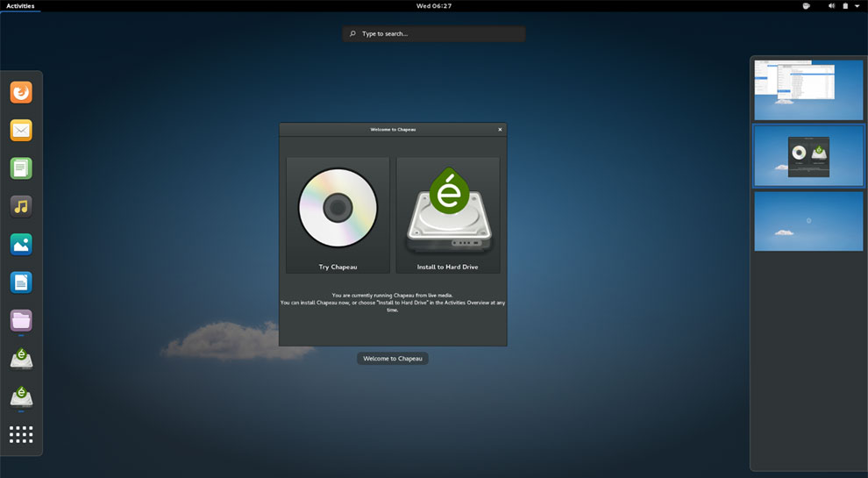Click the dash installer icon with the running indicator
Viewport: 868px width, 478px height.
click(21, 397)
